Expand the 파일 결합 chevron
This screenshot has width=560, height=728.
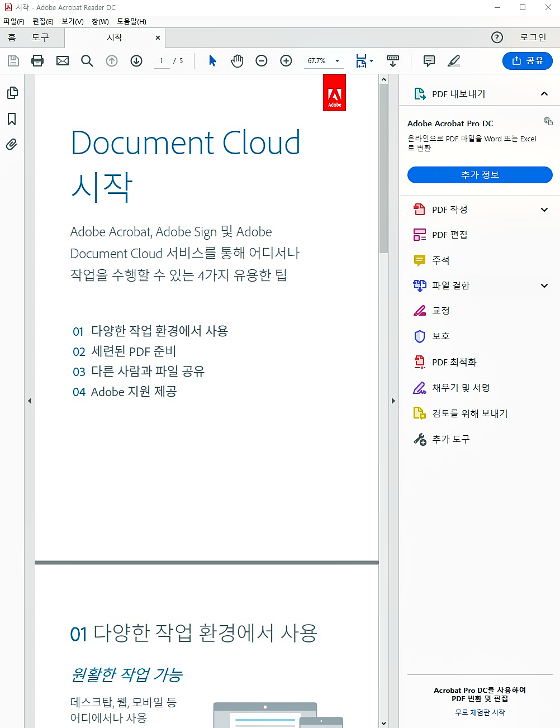pos(544,286)
